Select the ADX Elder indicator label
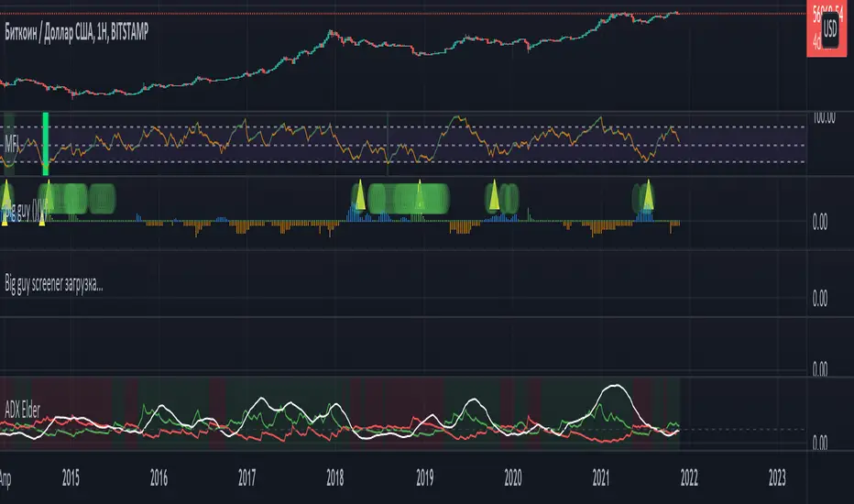 (x=29, y=397)
